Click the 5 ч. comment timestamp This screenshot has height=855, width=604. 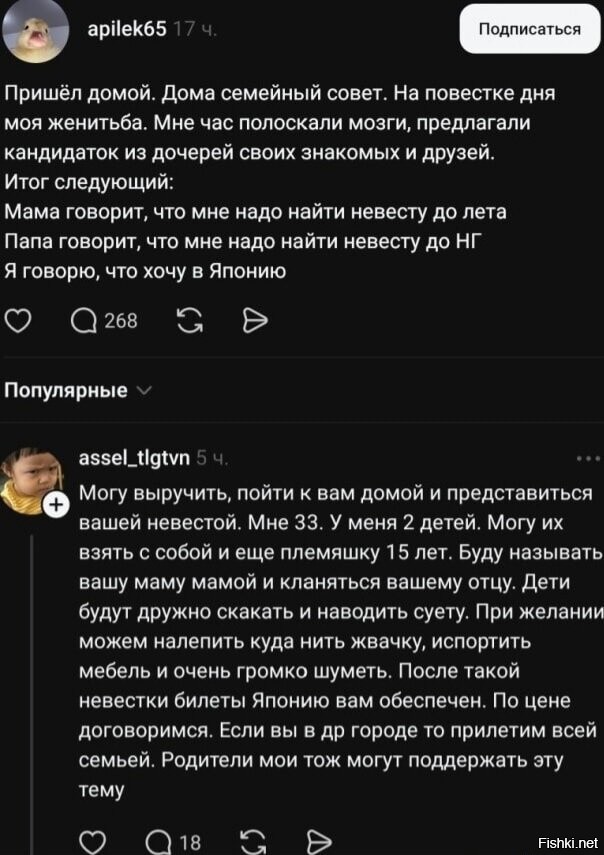click(x=212, y=459)
